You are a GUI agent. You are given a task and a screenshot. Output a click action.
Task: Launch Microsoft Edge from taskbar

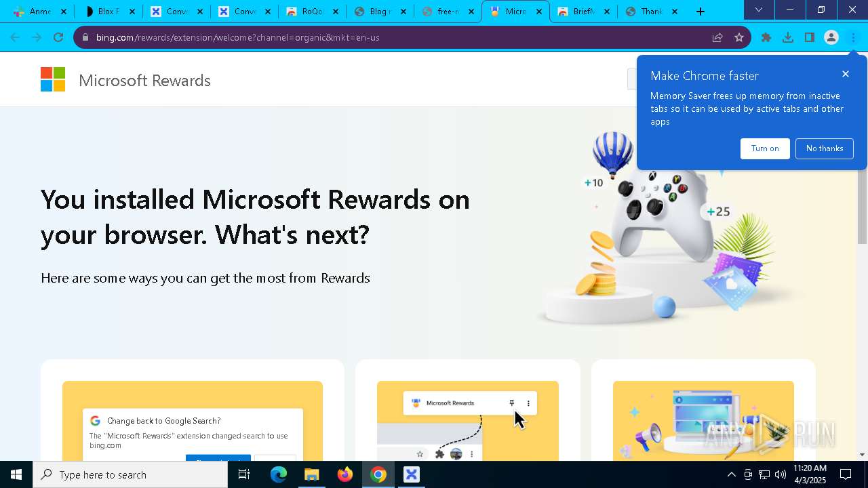pos(279,474)
